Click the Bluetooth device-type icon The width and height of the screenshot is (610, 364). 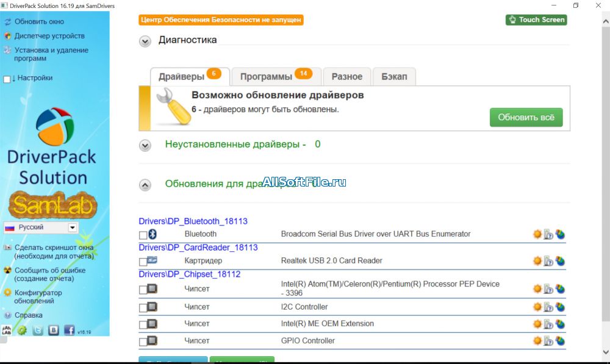(153, 234)
